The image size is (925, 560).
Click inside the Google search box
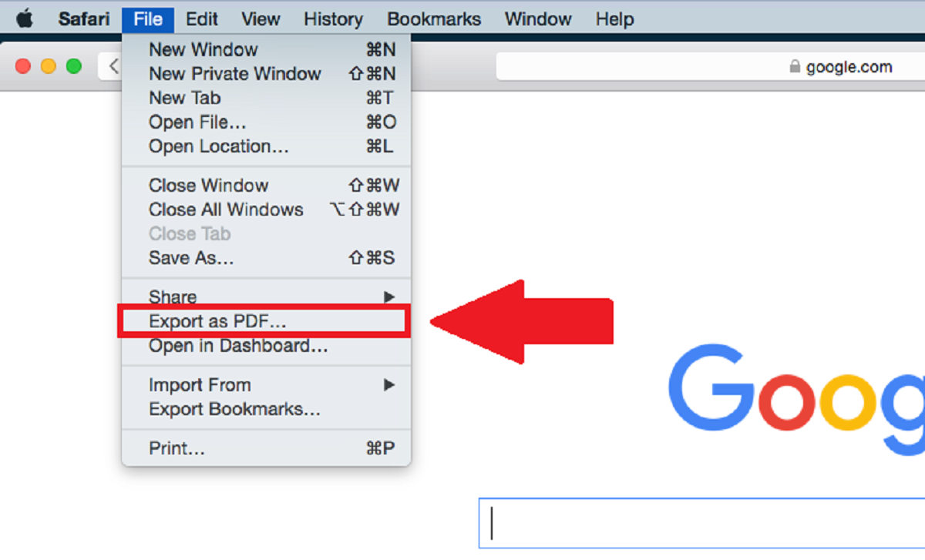tap(694, 523)
